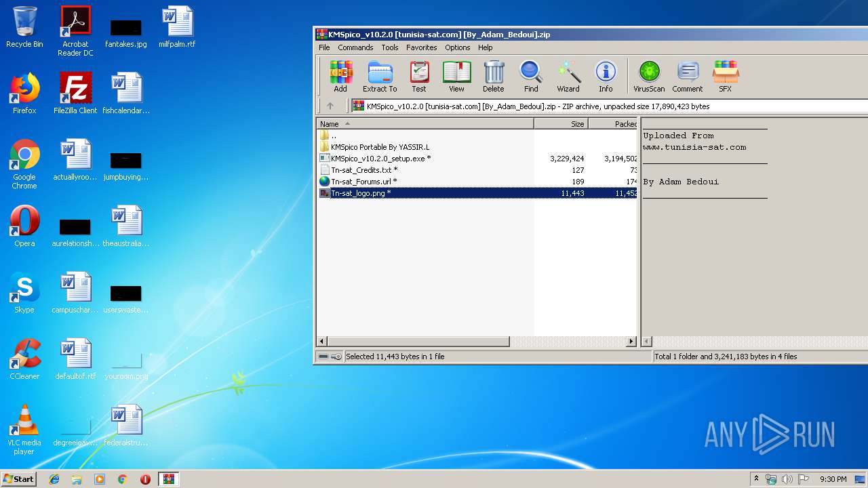
Task: Open the Tools menu
Action: click(x=390, y=47)
